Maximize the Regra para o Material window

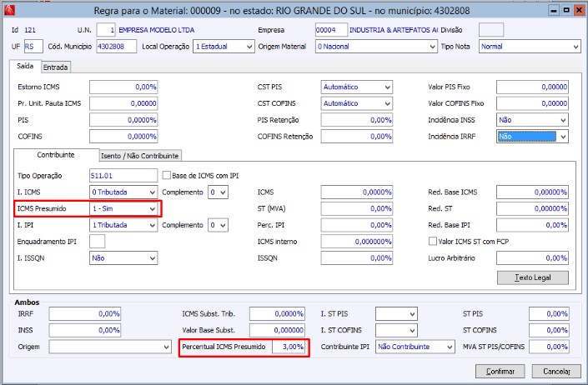click(x=565, y=9)
